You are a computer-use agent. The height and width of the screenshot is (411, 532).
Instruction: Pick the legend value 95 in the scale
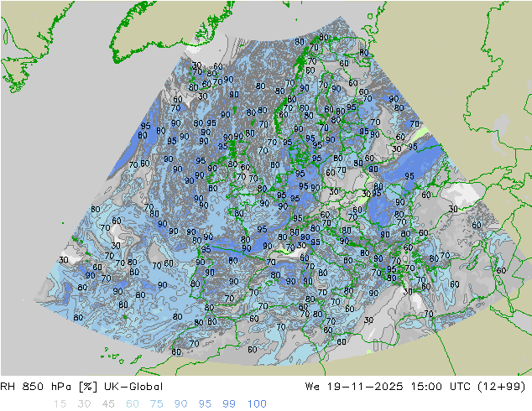point(205,404)
